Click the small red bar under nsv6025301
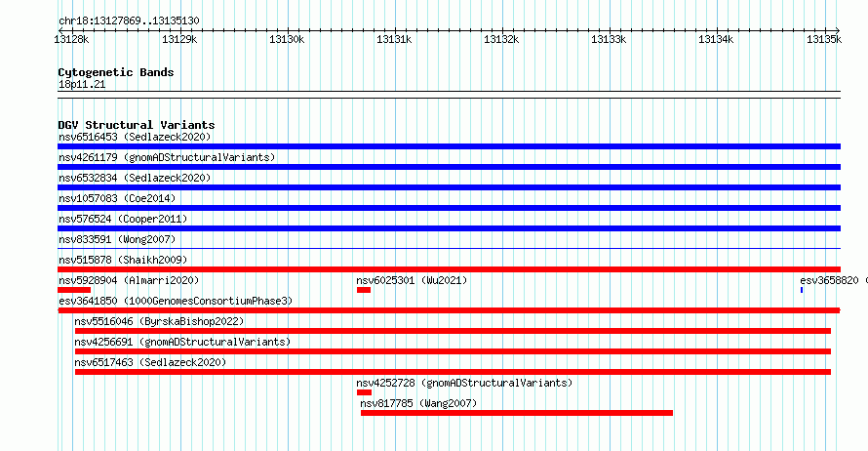 (x=364, y=290)
